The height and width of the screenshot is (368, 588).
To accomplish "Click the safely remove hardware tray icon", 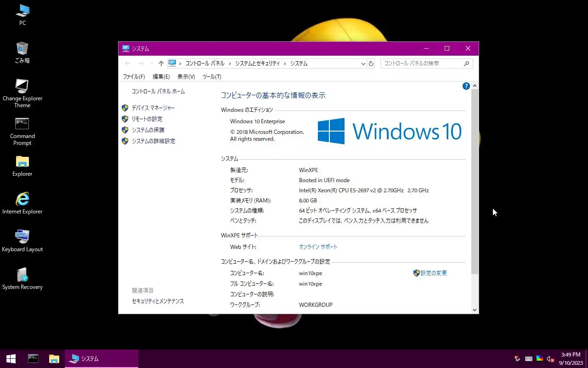I will (x=518, y=359).
